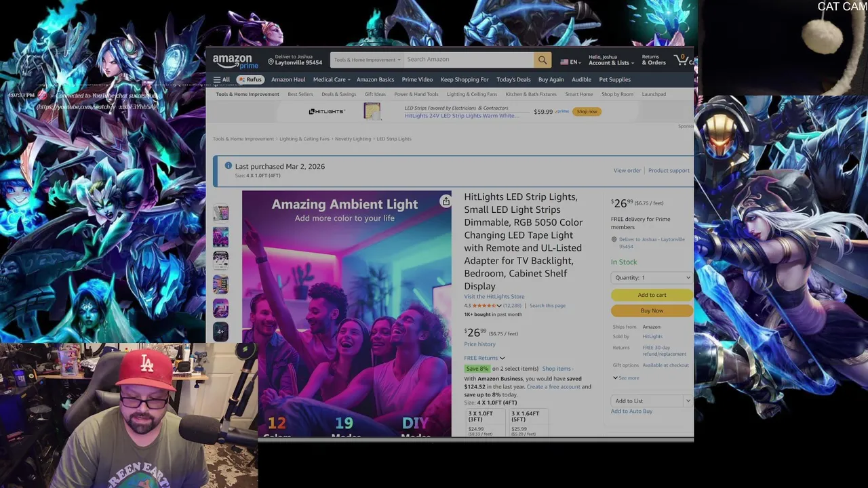The image size is (868, 488).
Task: Open the Gift Ideas subnav tab
Action: [x=375, y=94]
